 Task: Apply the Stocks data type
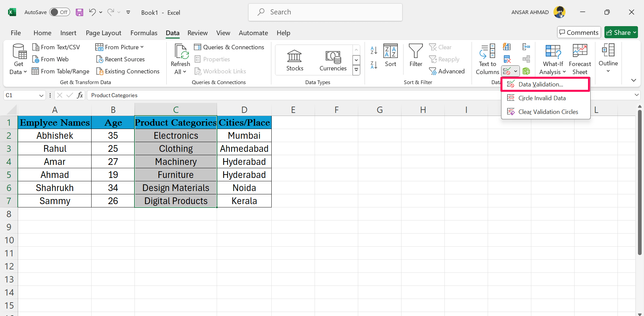click(x=294, y=60)
